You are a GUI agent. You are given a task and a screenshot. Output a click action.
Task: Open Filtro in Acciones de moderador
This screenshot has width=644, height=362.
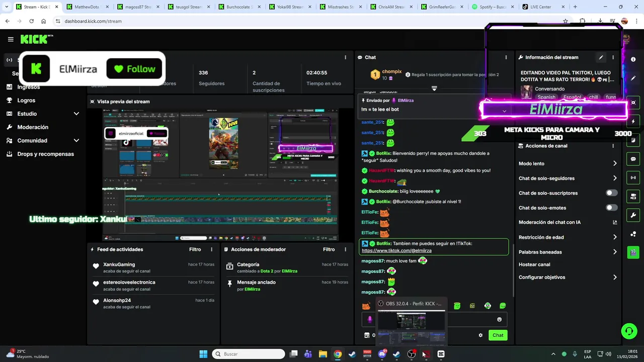click(x=329, y=249)
